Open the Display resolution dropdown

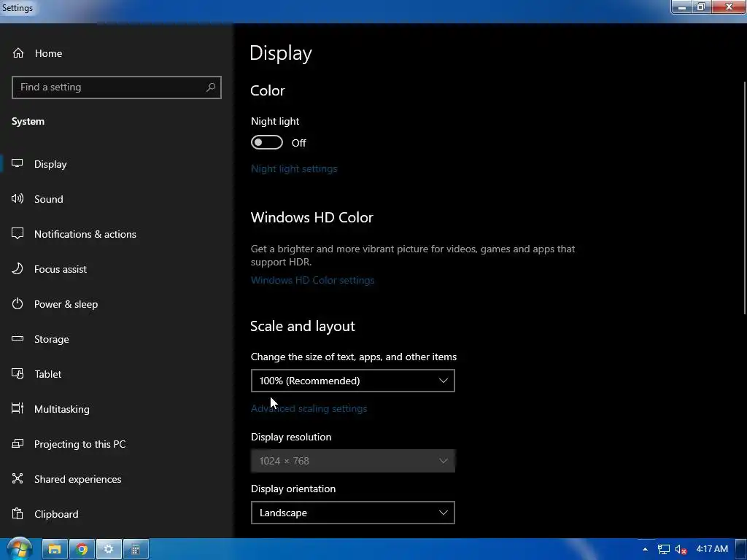(353, 461)
